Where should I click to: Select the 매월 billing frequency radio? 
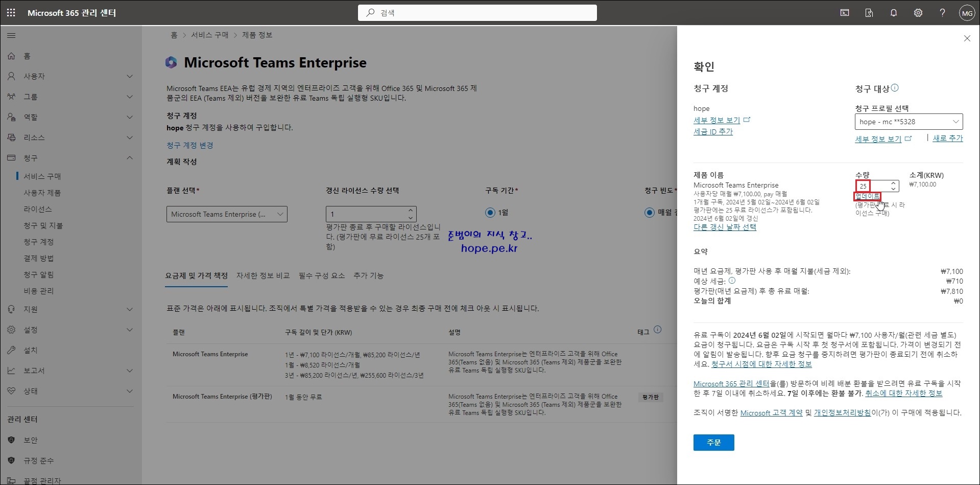(x=649, y=212)
